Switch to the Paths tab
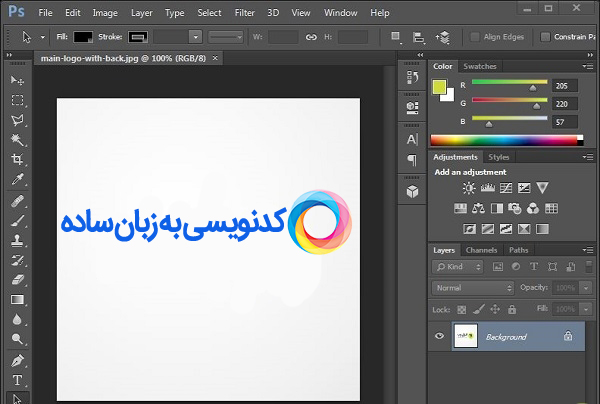The image size is (600, 404). pyautogui.click(x=518, y=250)
